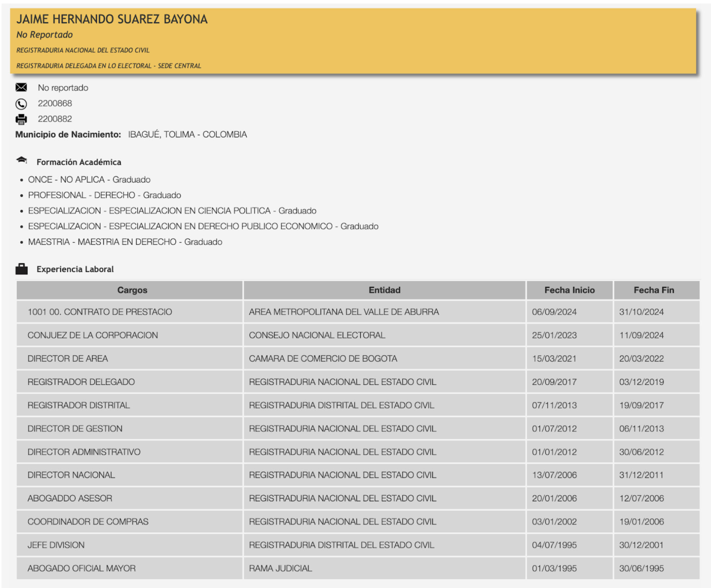Click the email envelope icon
This screenshot has width=711, height=588.
pos(21,87)
